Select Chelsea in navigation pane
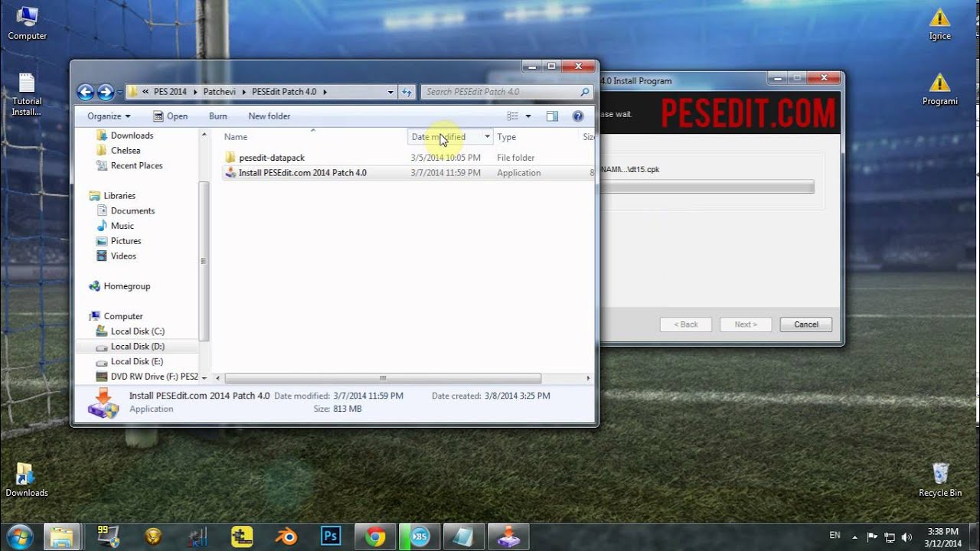Screen dimensions: 980x551 [126, 151]
